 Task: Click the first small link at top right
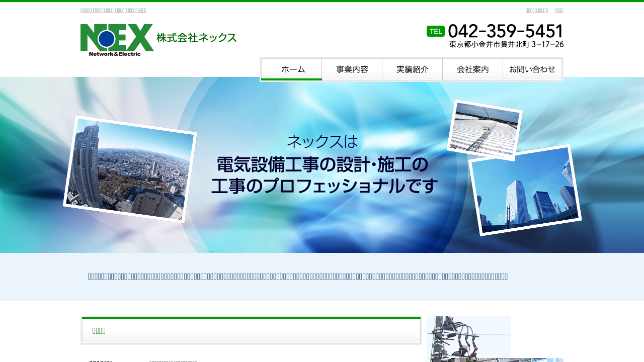click(536, 10)
